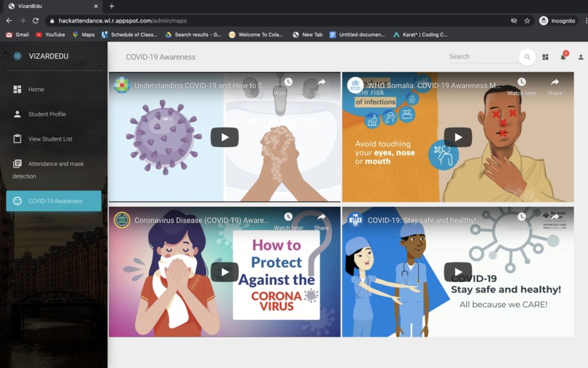Image resolution: width=588 pixels, height=368 pixels.
Task: Open the YouTube bookmark
Action: [x=50, y=34]
